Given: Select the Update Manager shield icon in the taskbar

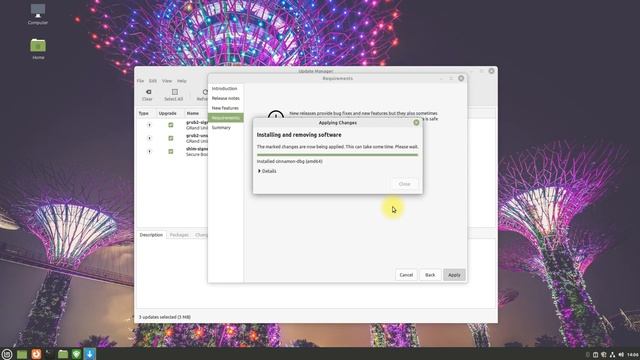Looking at the screenshot, I should pos(76,354).
